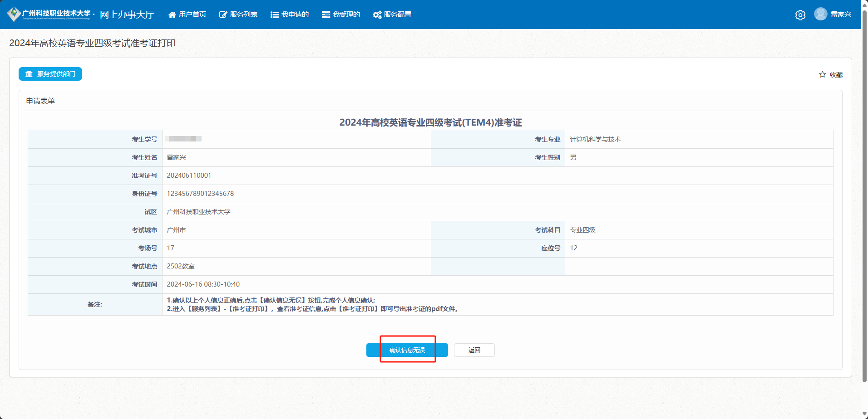Click the list icon beside 我申请的

coord(274,15)
